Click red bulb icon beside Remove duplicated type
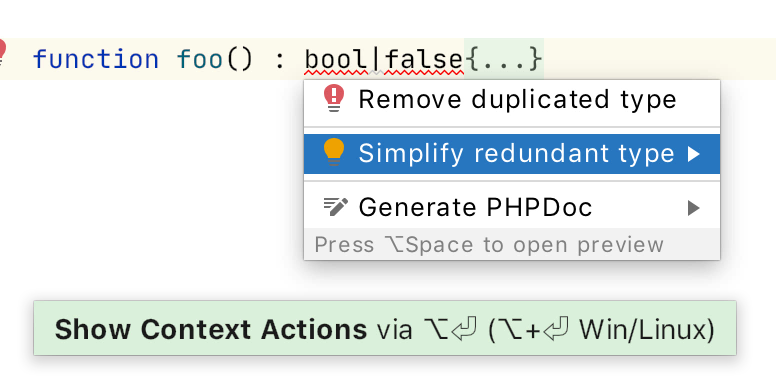This screenshot has width=776, height=388. point(334,98)
